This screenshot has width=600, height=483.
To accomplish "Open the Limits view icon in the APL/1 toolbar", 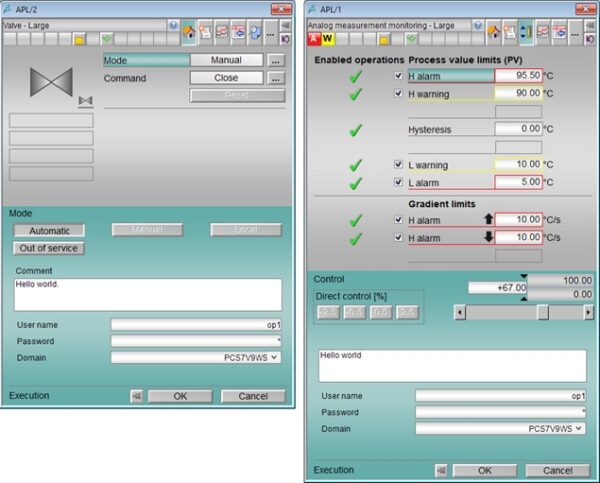I will click(526, 33).
